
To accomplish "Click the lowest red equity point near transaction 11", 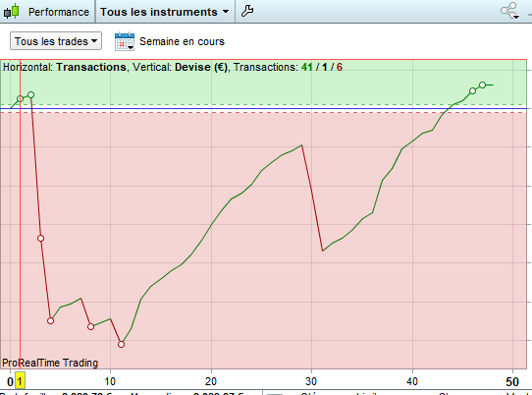I will point(121,344).
